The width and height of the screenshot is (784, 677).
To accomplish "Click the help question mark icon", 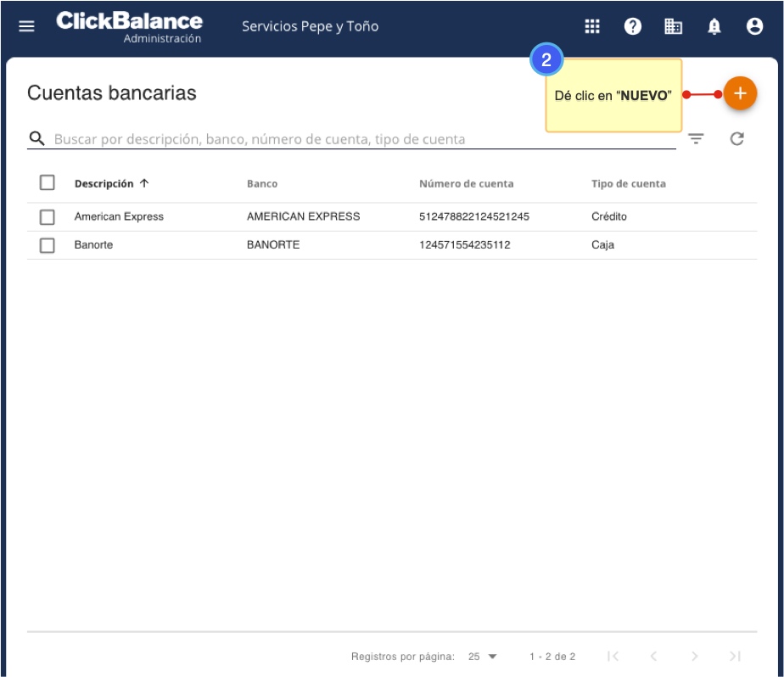I will point(633,26).
